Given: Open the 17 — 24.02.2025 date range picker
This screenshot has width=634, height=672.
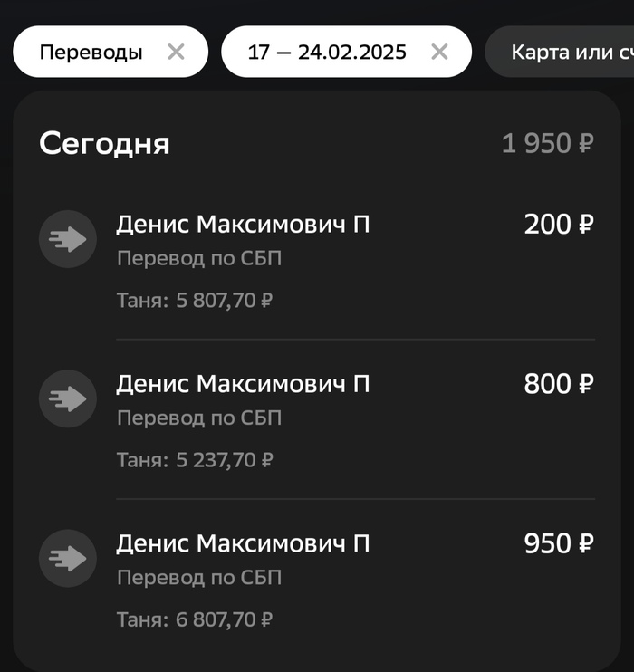Looking at the screenshot, I should [327, 53].
